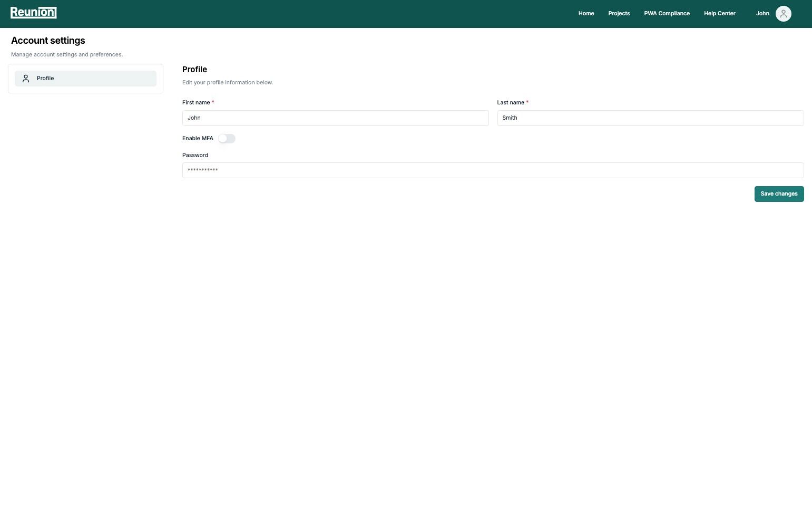Click the Enable MFA label

coord(198,139)
